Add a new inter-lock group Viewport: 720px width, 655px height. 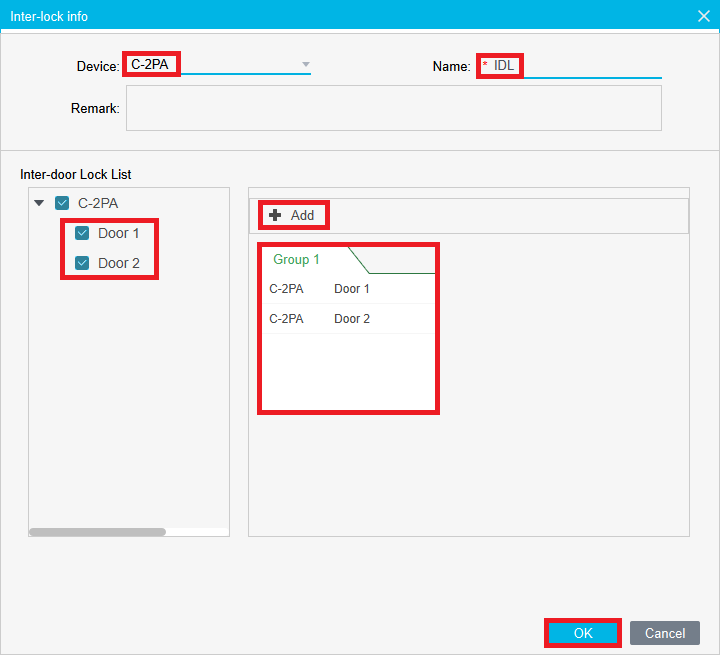pos(293,215)
